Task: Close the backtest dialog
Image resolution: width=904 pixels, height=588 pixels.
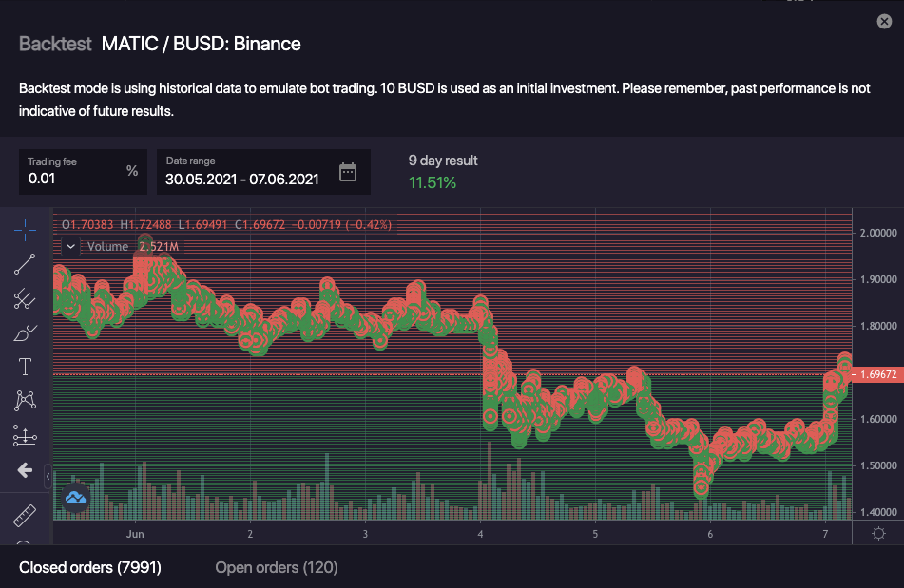Action: point(884,22)
